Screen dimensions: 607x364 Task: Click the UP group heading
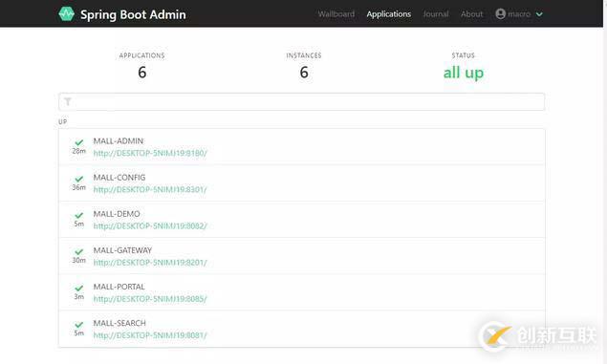pos(63,122)
